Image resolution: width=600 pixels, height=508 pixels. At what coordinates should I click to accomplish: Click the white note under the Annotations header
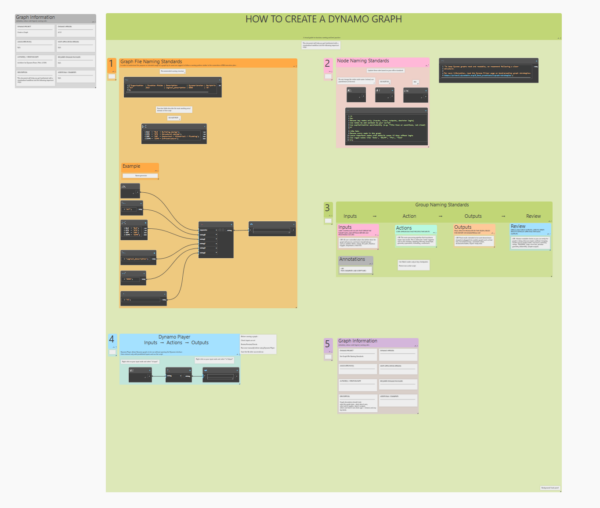[x=356, y=270]
